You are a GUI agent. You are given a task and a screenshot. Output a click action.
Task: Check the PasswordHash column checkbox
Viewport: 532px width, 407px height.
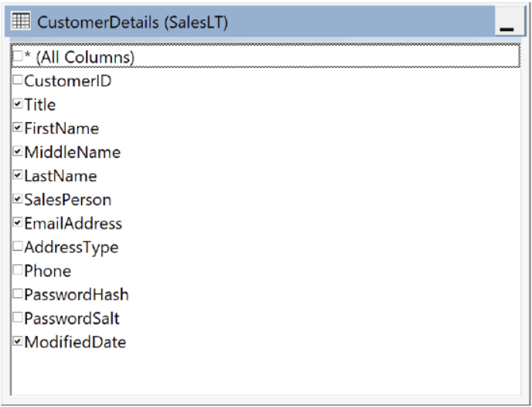[18, 293]
